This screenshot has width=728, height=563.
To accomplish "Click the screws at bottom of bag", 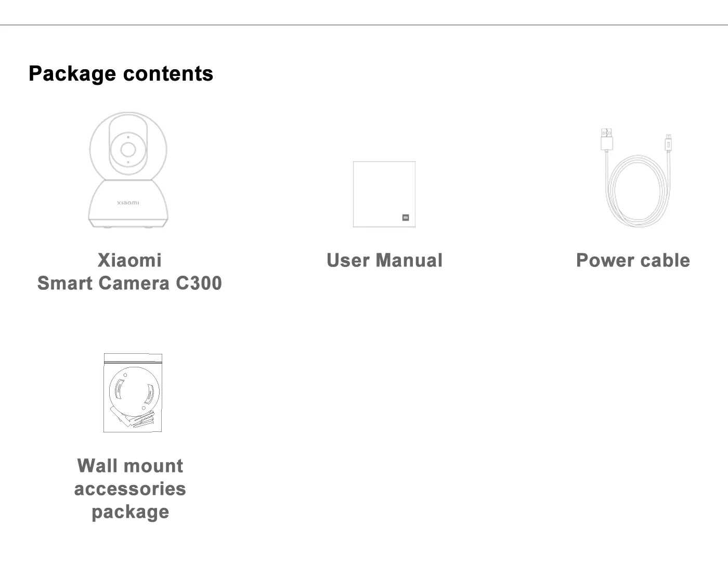I will 139,419.
